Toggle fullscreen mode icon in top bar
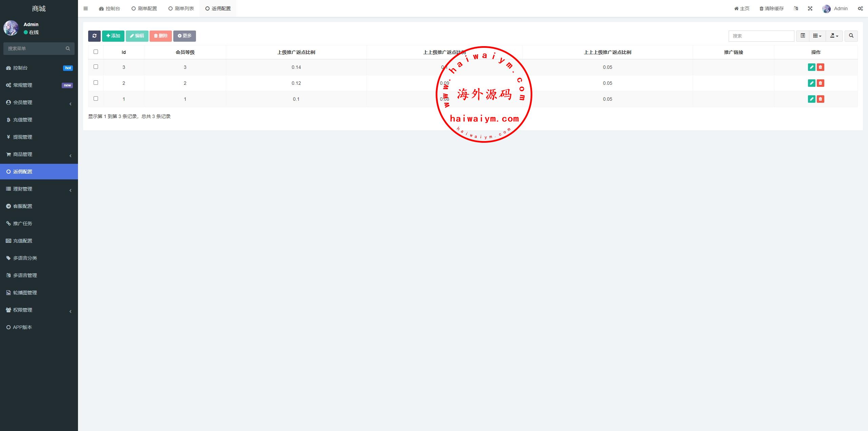Screen dimensions: 868x431 (x=810, y=8)
